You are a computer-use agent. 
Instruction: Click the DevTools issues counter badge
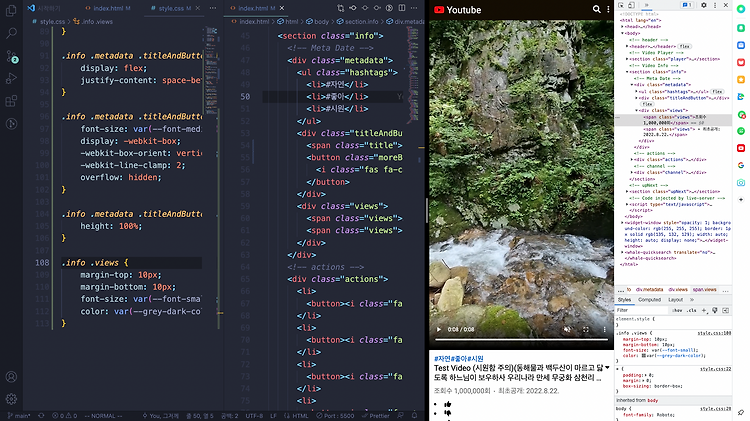pos(687,5)
